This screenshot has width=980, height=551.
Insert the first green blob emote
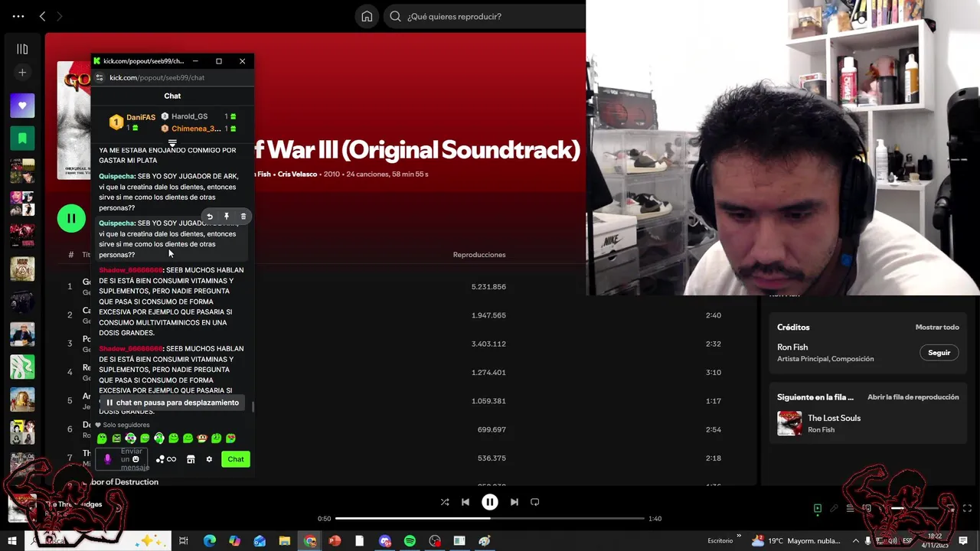pyautogui.click(x=102, y=439)
